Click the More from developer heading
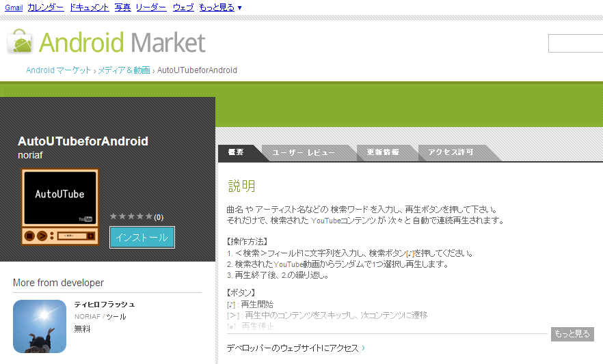Viewport: 603px width, 364px height. click(59, 283)
